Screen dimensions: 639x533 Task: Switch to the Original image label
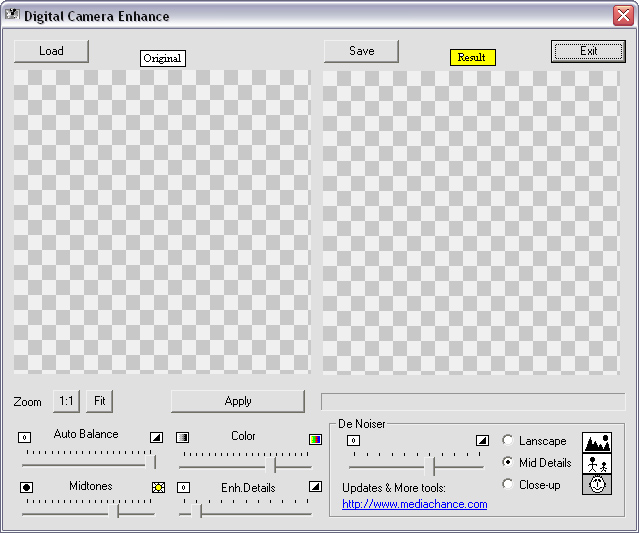coord(162,58)
